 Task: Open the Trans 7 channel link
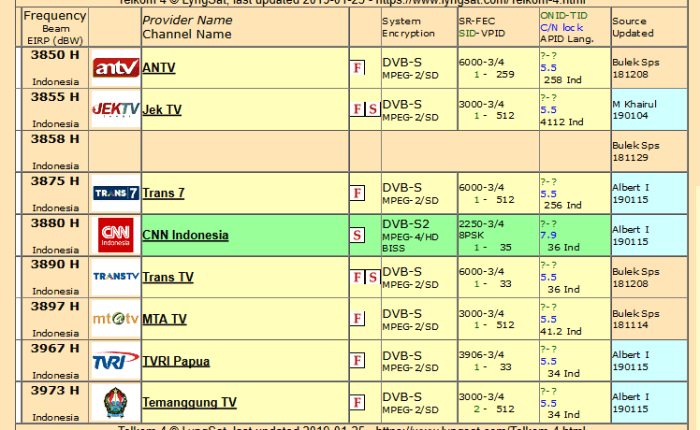163,193
